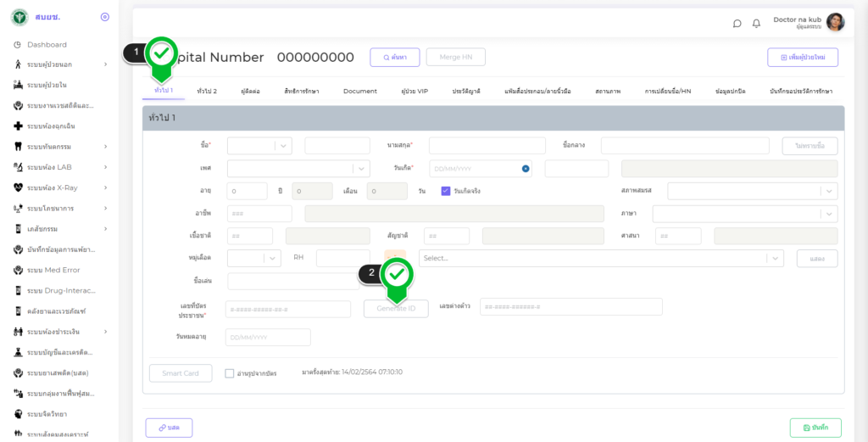Open the Document tab
This screenshot has width=868, height=442.
[360, 91]
